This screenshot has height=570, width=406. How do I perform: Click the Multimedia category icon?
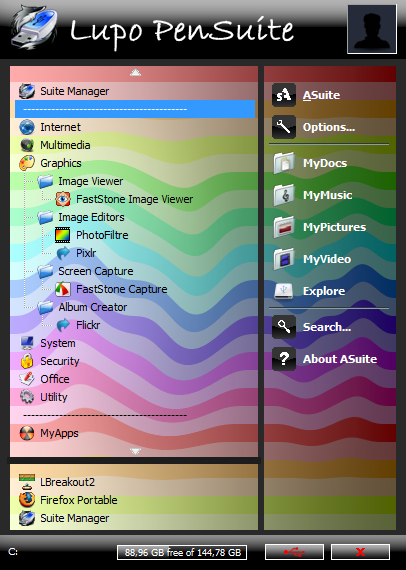[27, 145]
